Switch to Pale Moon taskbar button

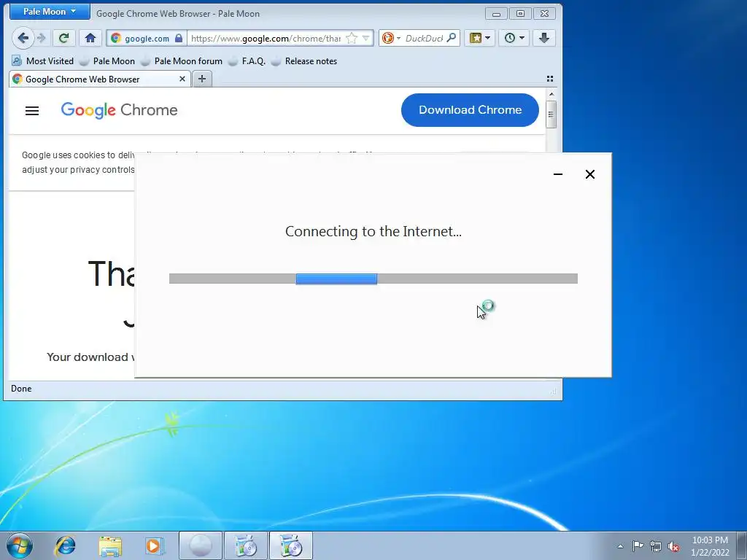[201, 545]
